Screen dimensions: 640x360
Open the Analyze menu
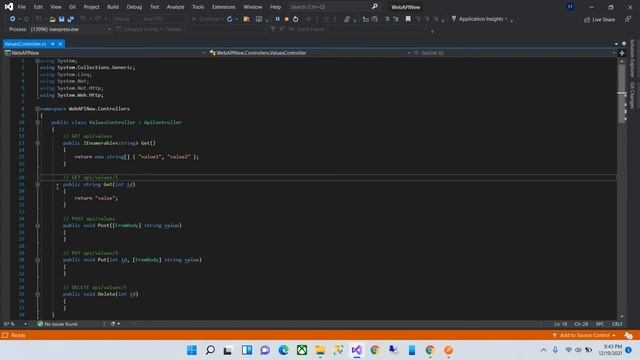click(x=176, y=7)
